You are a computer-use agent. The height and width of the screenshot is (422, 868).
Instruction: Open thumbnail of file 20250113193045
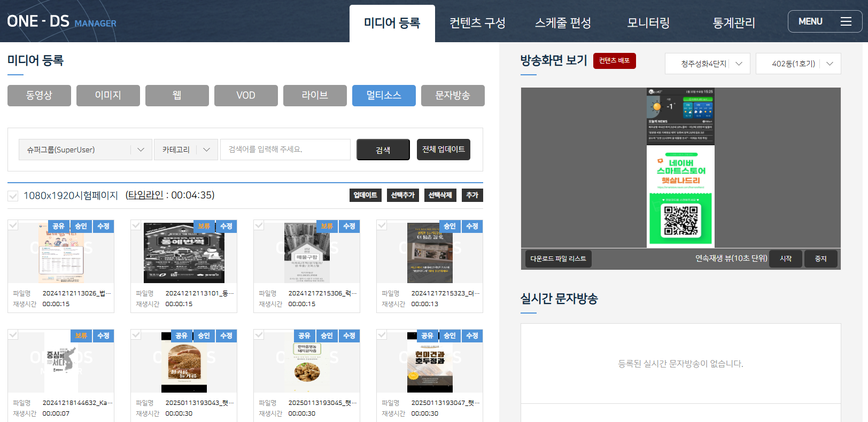pos(307,363)
